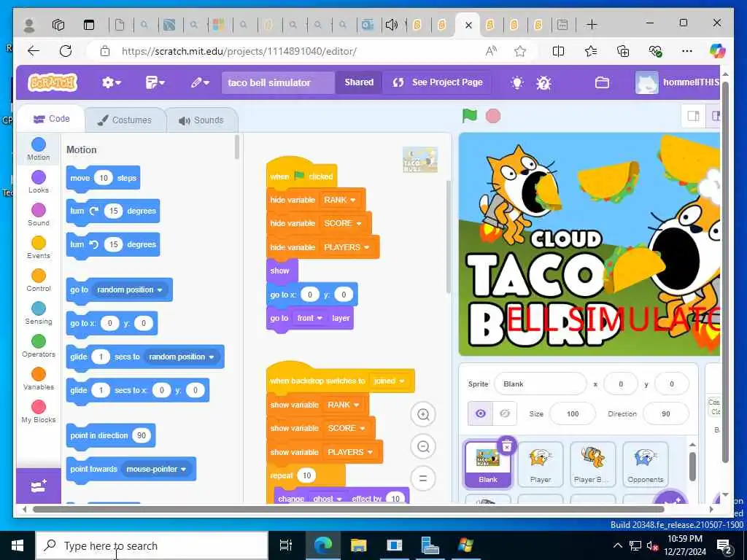Edit the Sprite name field Blank

(x=541, y=384)
